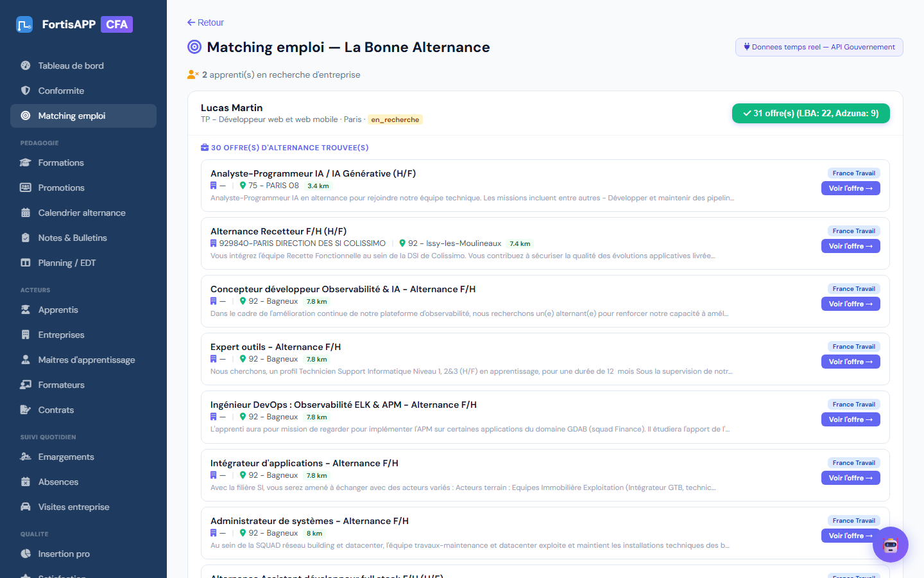This screenshot has height=578, width=924.
Task: Click the Emargements icon in sidebar
Action: pos(26,457)
